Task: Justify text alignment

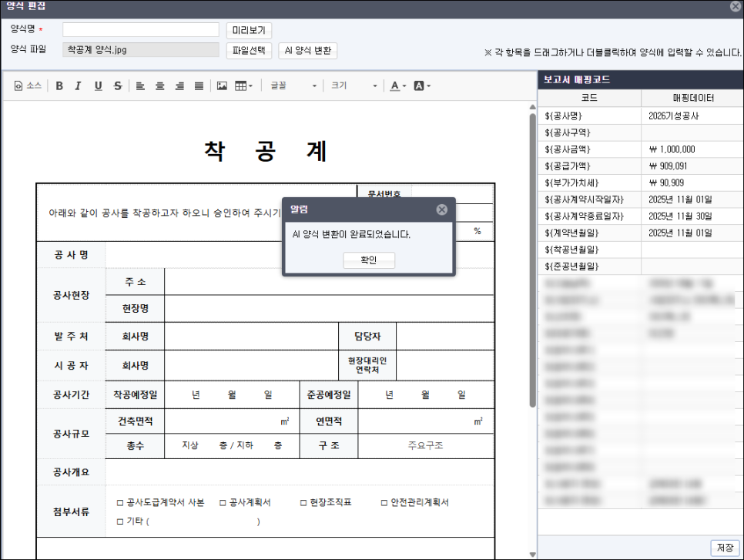Action: pos(199,86)
